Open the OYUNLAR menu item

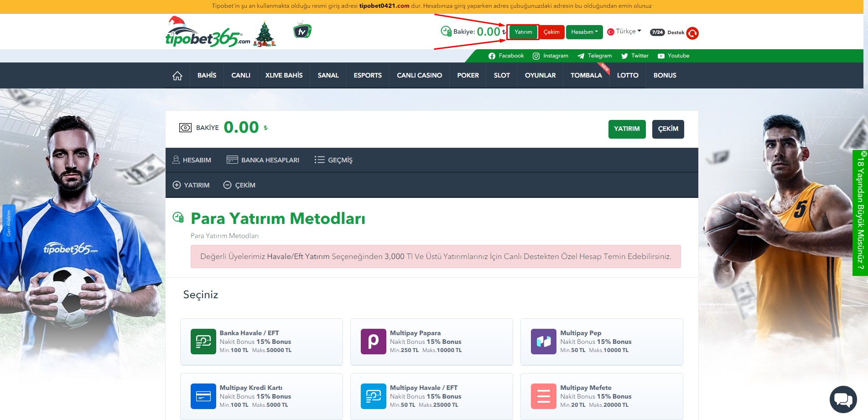coord(540,75)
